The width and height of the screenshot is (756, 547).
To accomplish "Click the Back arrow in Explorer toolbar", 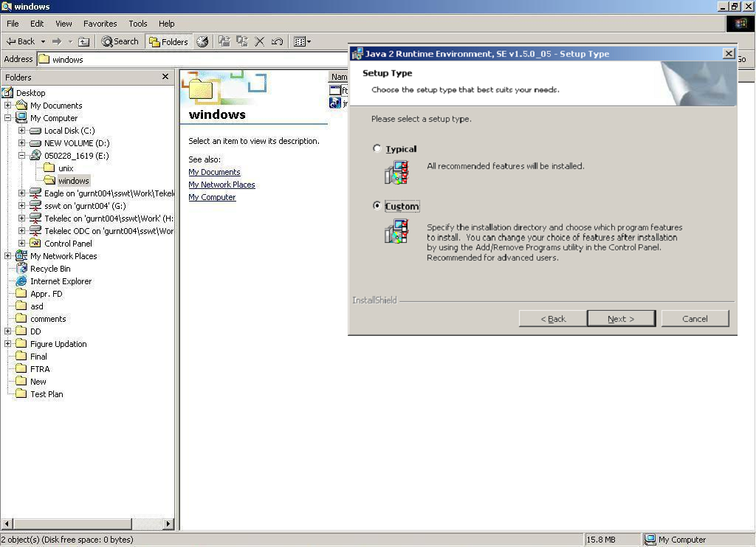I will click(x=20, y=41).
